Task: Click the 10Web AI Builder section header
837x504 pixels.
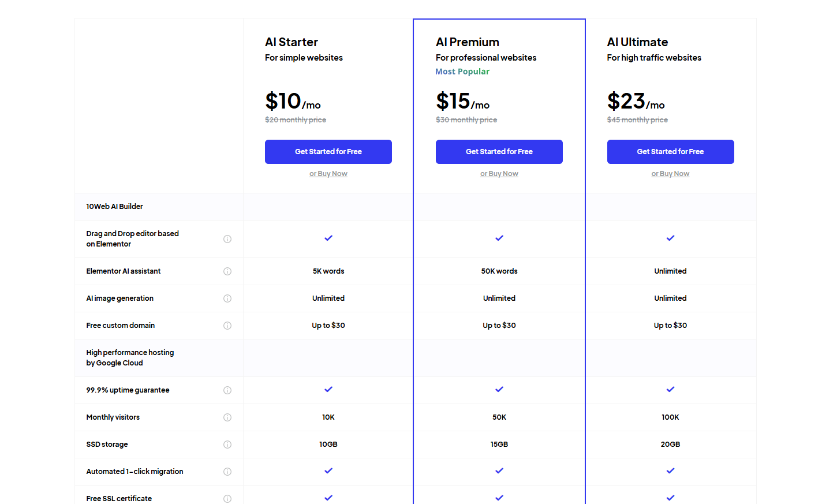Action: pyautogui.click(x=115, y=207)
